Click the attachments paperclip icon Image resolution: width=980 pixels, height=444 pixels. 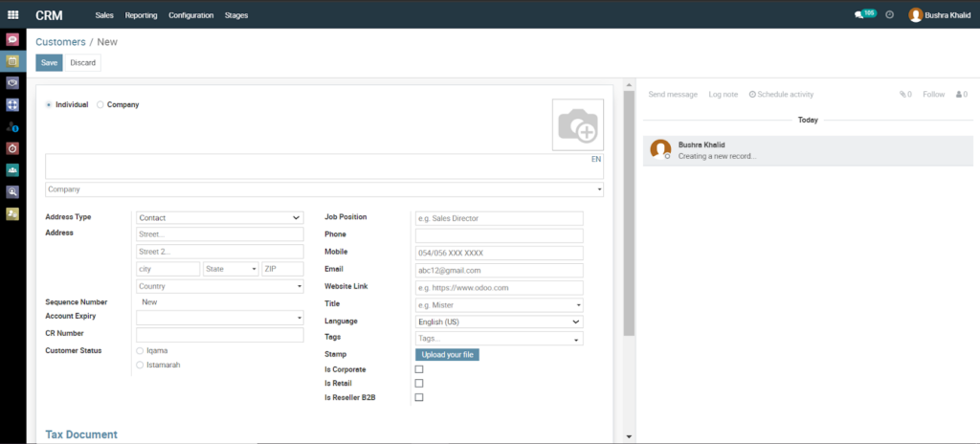point(904,95)
